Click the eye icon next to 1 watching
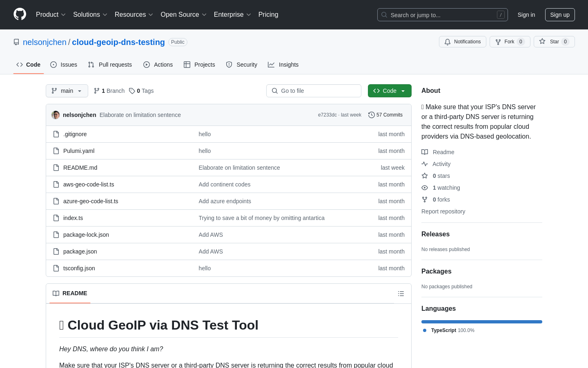The image size is (588, 368). [425, 188]
